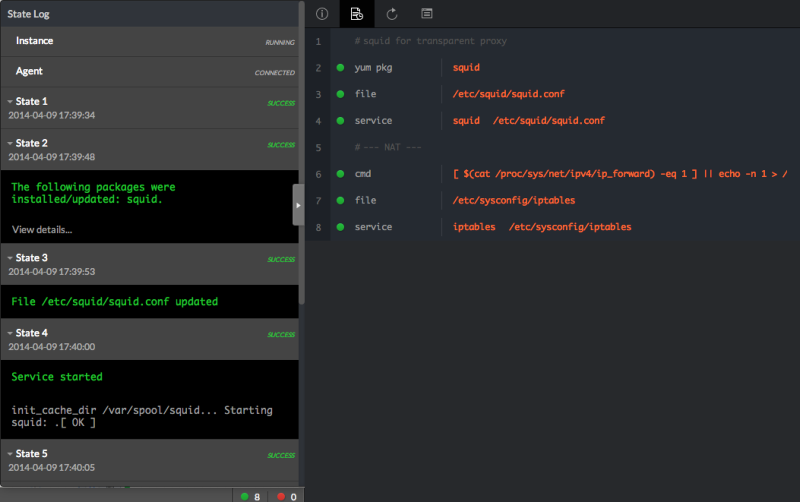The width and height of the screenshot is (800, 502).
Task: Select the Agent row
Action: click(149, 71)
